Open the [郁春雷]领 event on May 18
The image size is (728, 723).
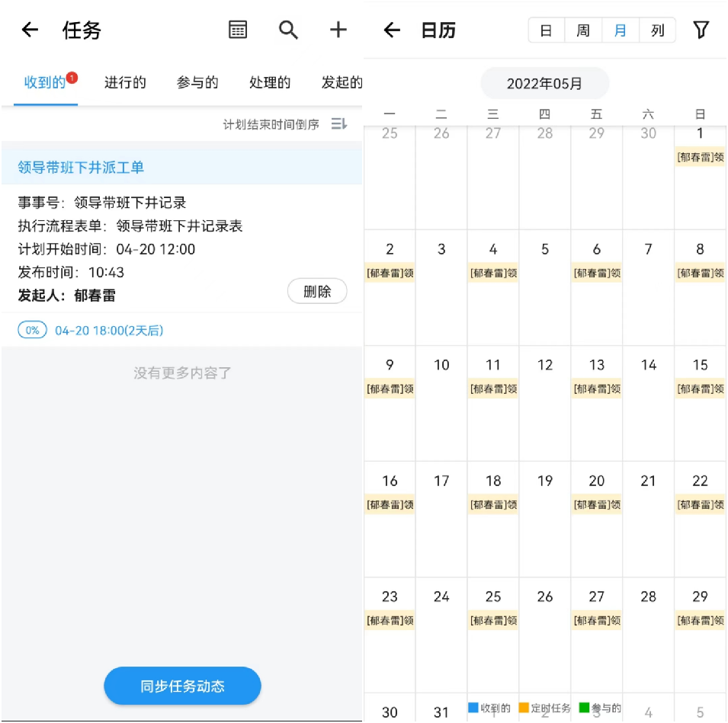click(493, 505)
